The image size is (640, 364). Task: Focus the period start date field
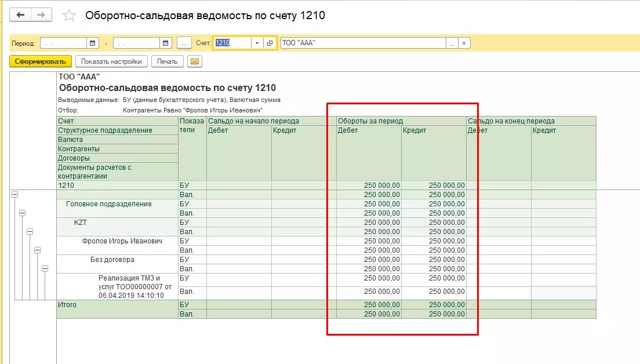click(63, 43)
